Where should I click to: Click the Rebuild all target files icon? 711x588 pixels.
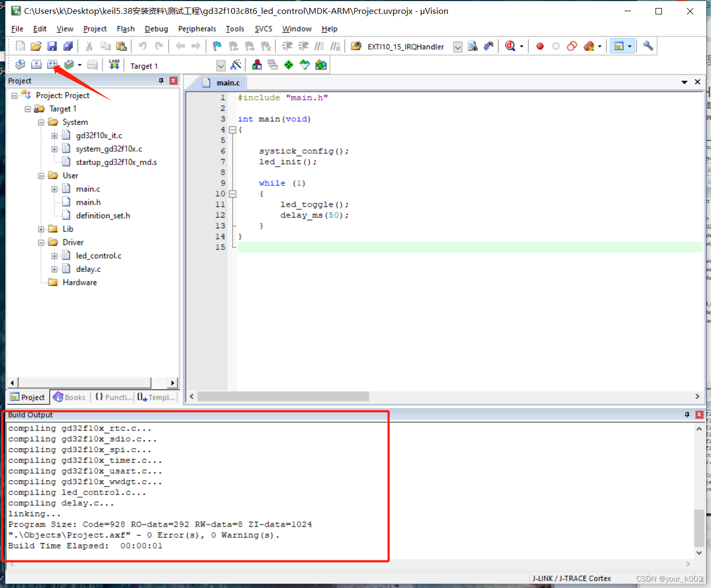pos(52,65)
